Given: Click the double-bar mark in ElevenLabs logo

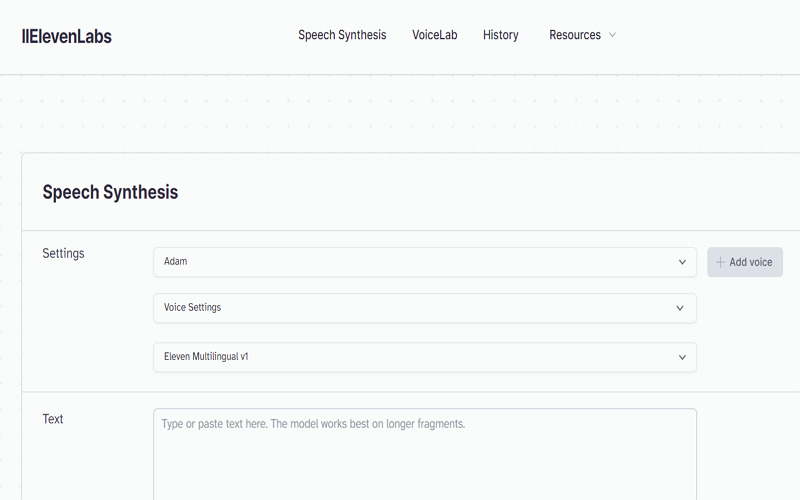Looking at the screenshot, I should [x=24, y=36].
